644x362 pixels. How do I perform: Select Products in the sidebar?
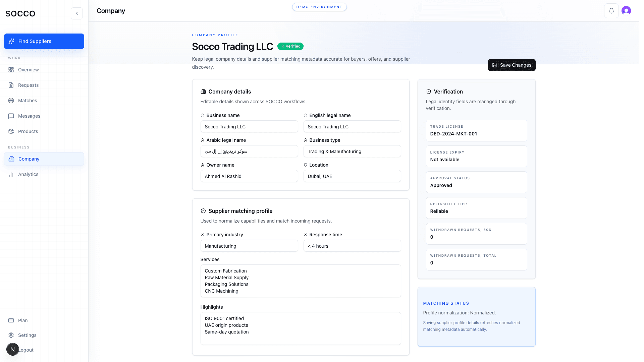click(44, 131)
